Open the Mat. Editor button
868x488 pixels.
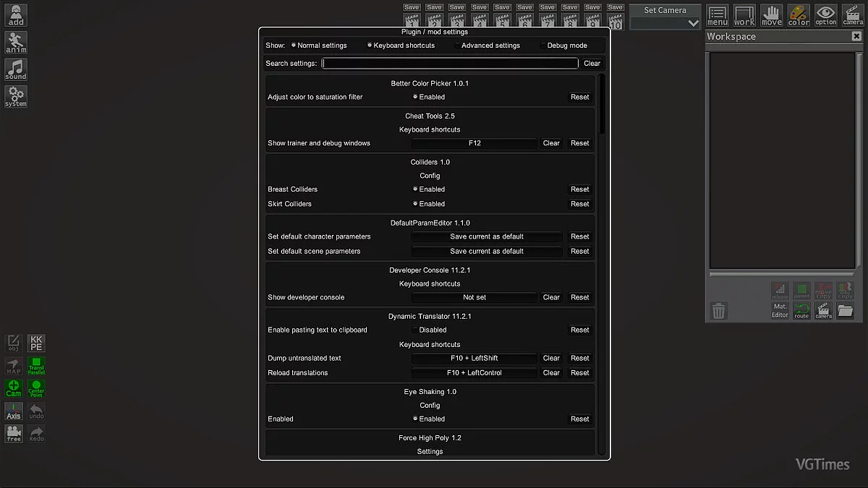(x=780, y=311)
